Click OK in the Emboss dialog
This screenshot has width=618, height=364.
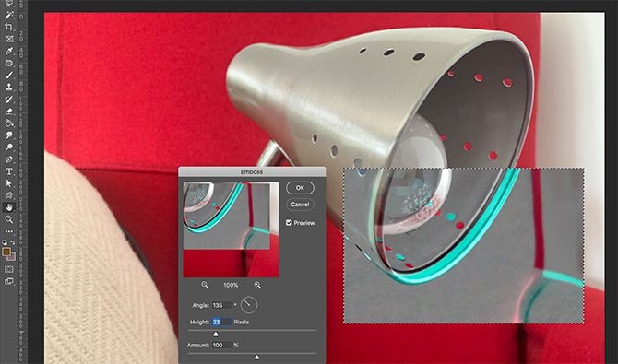pos(300,188)
